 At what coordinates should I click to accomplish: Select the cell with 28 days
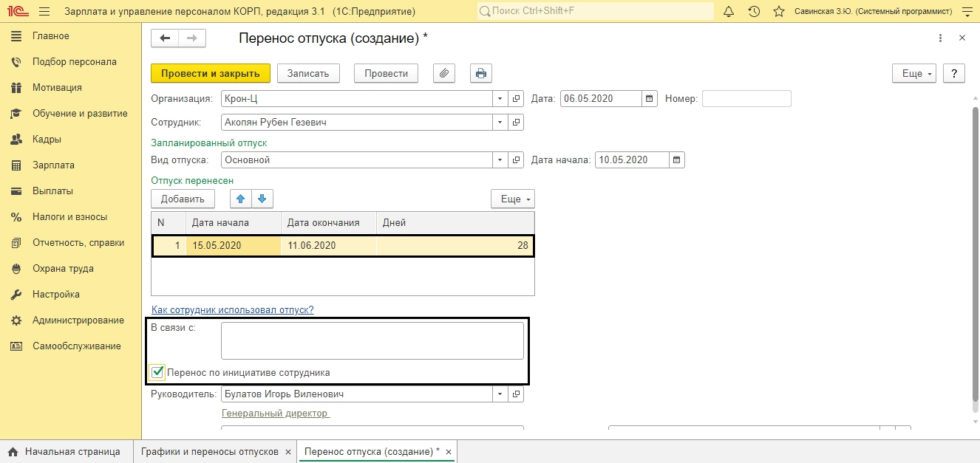(x=455, y=246)
